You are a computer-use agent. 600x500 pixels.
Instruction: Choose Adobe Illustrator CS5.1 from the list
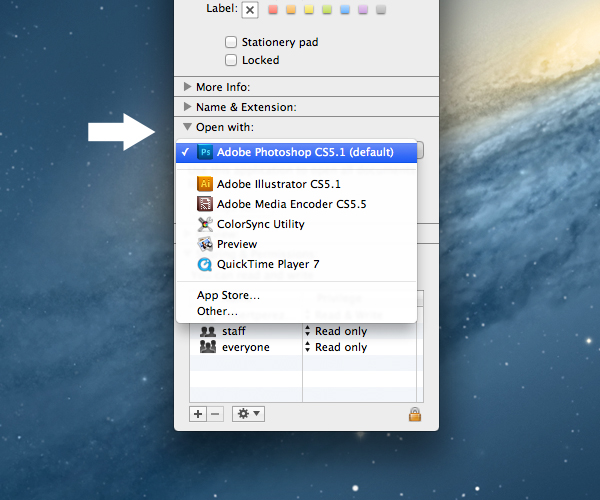[297, 184]
